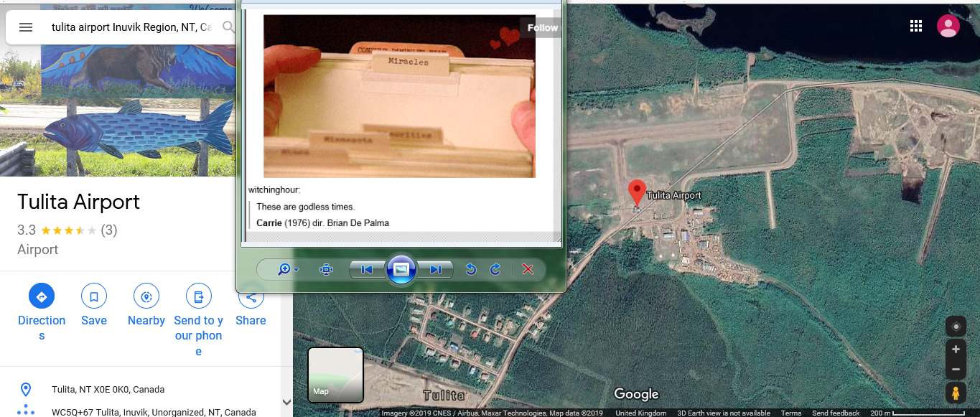Click the plus code dots icon
The width and height of the screenshot is (980, 417).
[26, 411]
